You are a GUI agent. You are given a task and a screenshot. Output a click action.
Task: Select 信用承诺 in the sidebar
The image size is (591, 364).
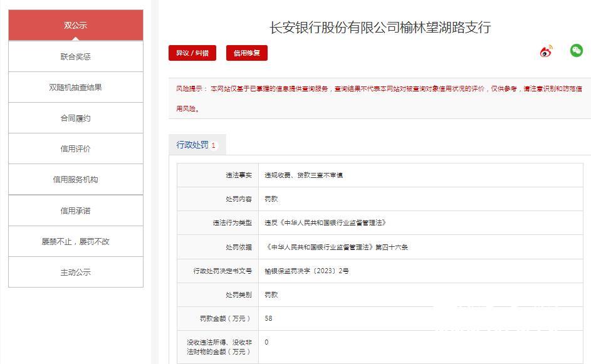76,211
